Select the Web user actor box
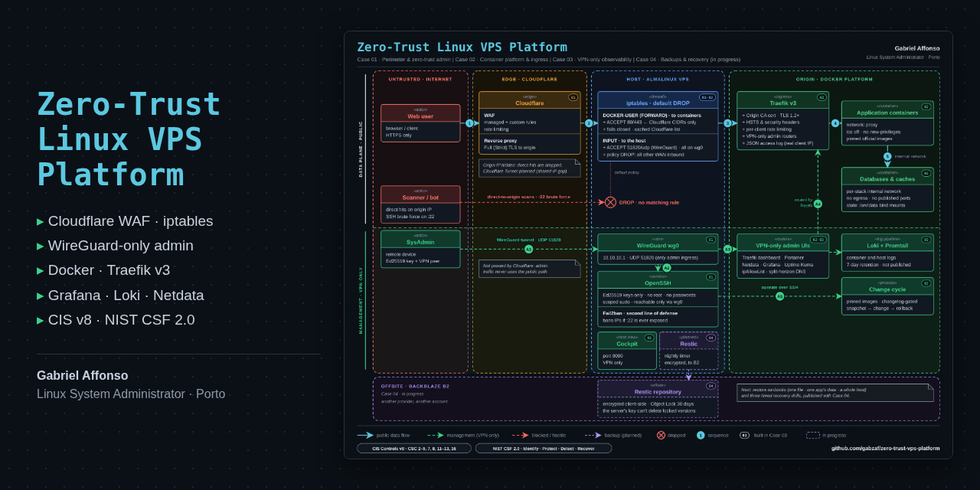 (x=420, y=123)
